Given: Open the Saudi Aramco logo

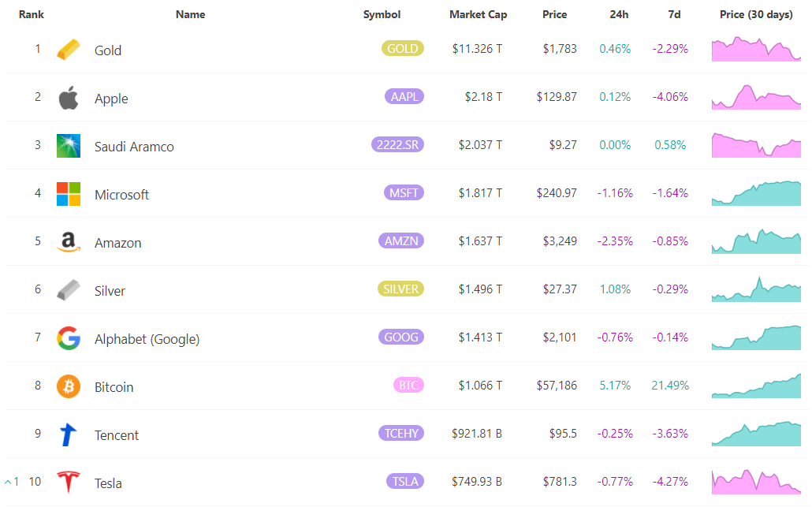Looking at the screenshot, I should point(69,146).
